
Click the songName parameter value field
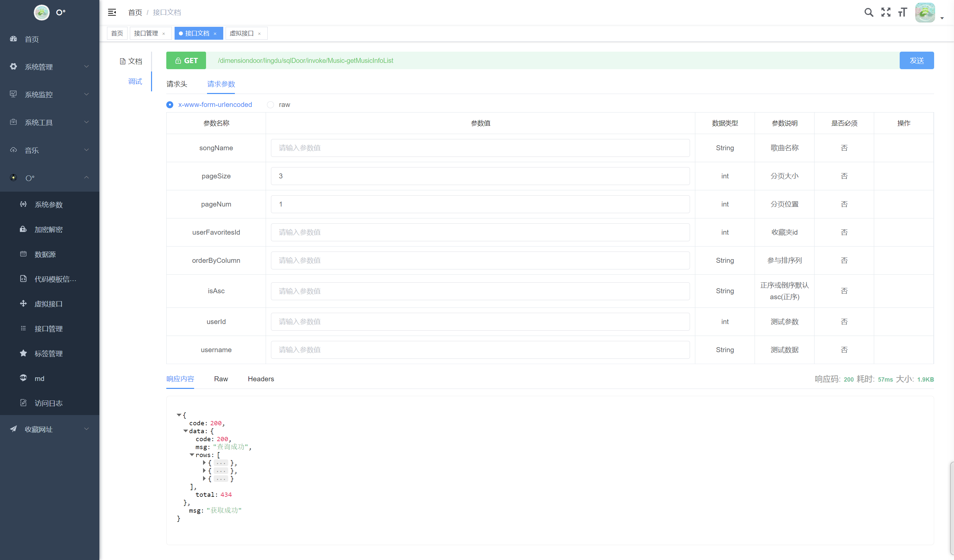tap(480, 148)
